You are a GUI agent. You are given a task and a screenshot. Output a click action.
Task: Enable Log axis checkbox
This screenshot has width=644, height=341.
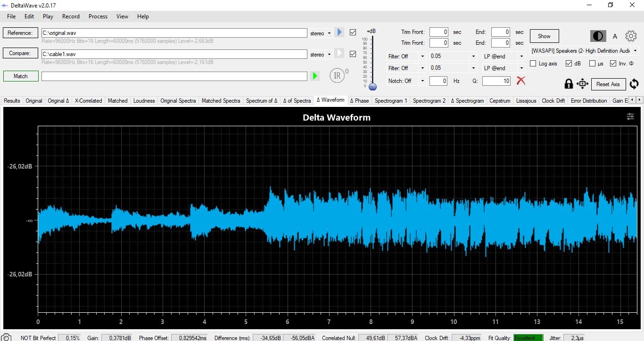533,63
